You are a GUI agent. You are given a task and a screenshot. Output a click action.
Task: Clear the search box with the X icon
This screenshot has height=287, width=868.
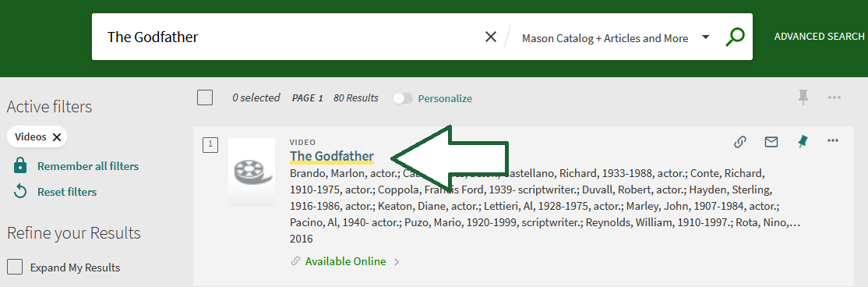tap(490, 37)
